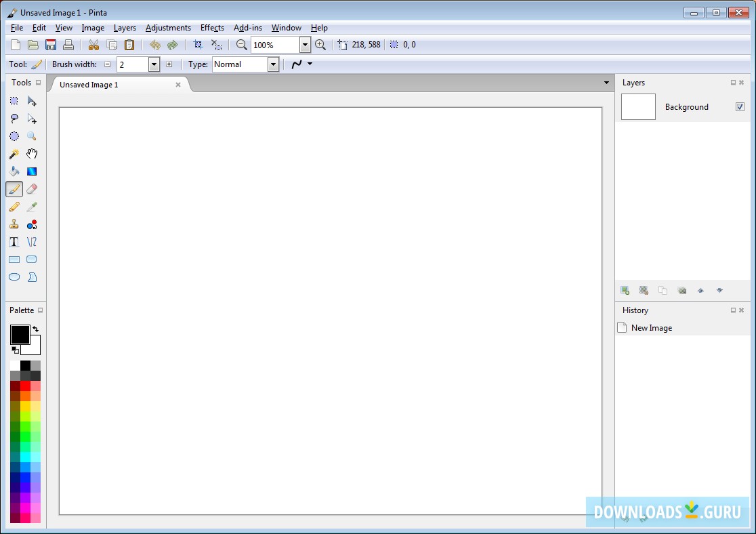The width and height of the screenshot is (756, 534).
Task: Open the Adjustments menu
Action: point(168,28)
